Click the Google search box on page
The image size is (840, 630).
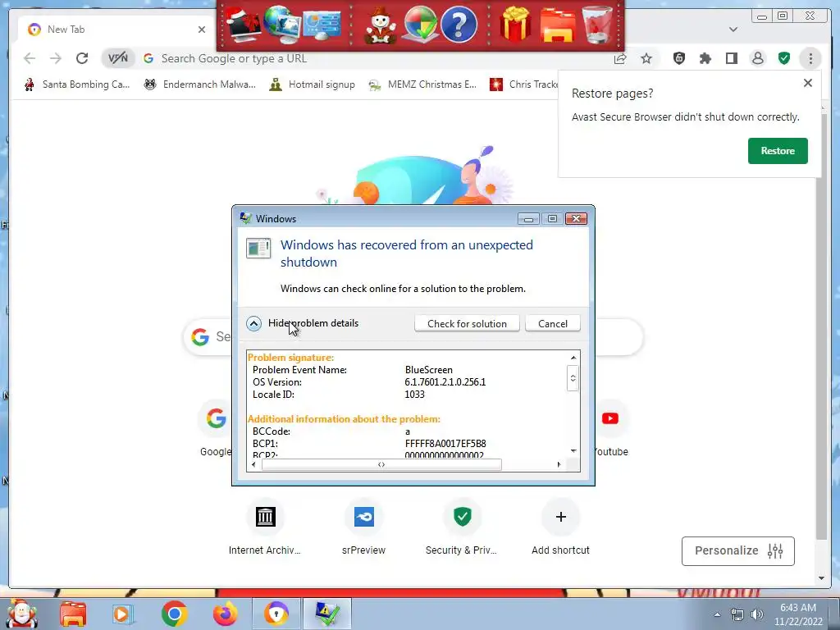tap(413, 336)
